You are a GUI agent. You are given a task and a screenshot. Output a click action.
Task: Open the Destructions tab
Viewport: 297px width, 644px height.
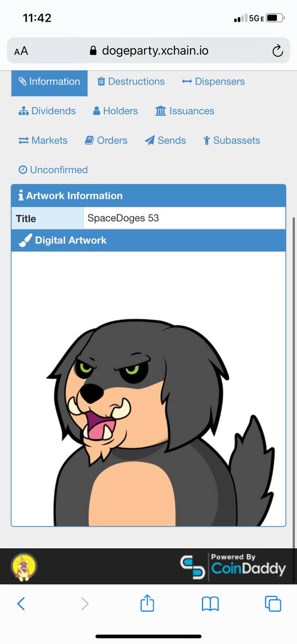click(x=131, y=82)
